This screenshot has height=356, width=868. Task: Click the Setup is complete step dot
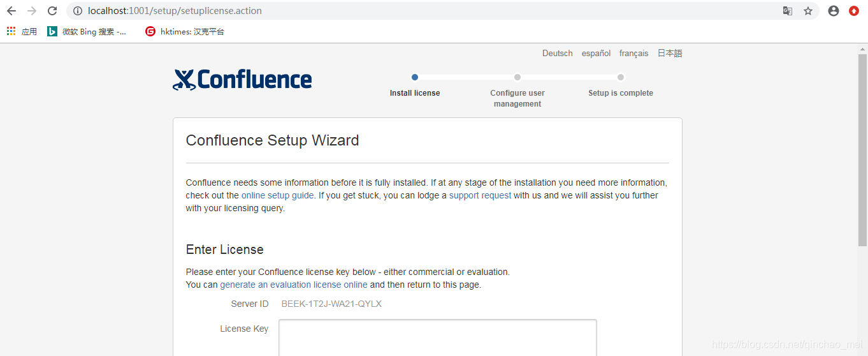(621, 77)
